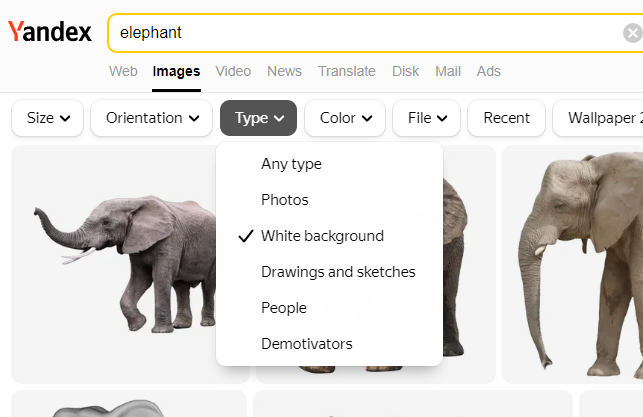Choose Demotivators from the Type menu
643x417 pixels.
[x=307, y=344]
